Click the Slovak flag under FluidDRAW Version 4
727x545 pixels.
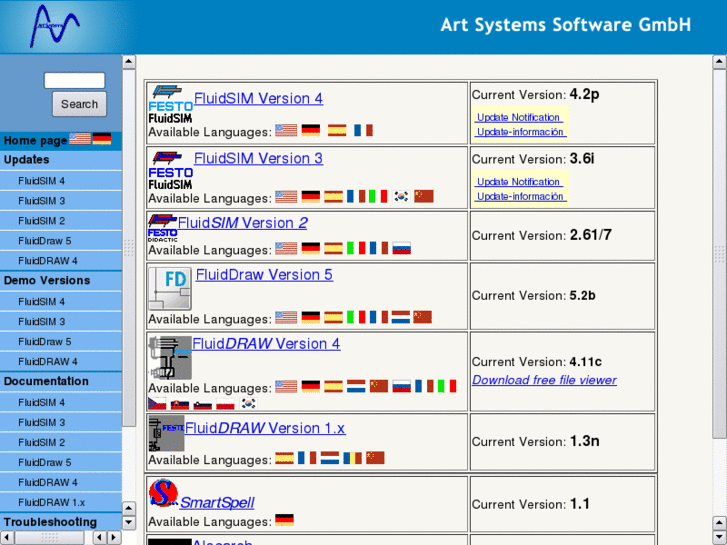[180, 404]
